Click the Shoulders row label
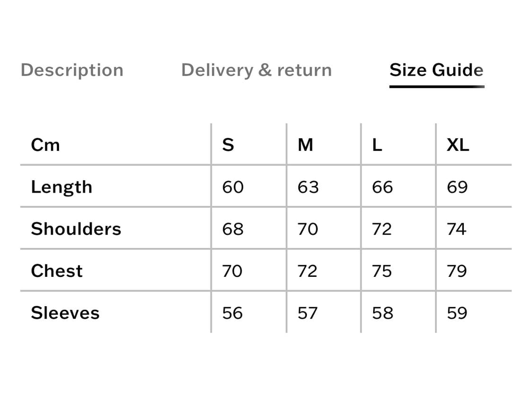This screenshot has height=406, width=532. pyautogui.click(x=76, y=229)
